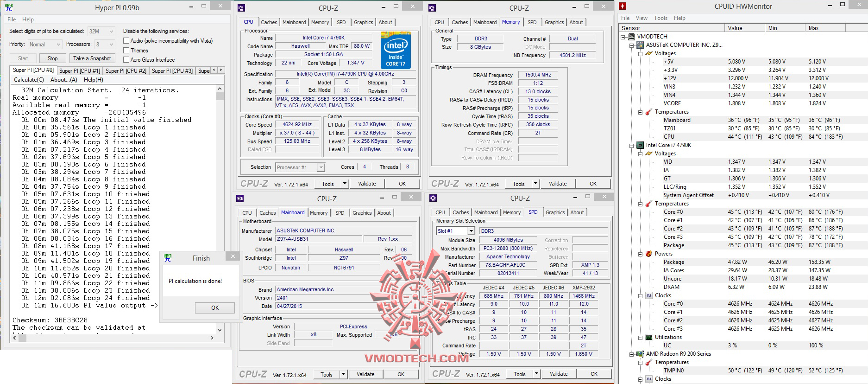Open the File menu in Hyper PI

tap(12, 19)
